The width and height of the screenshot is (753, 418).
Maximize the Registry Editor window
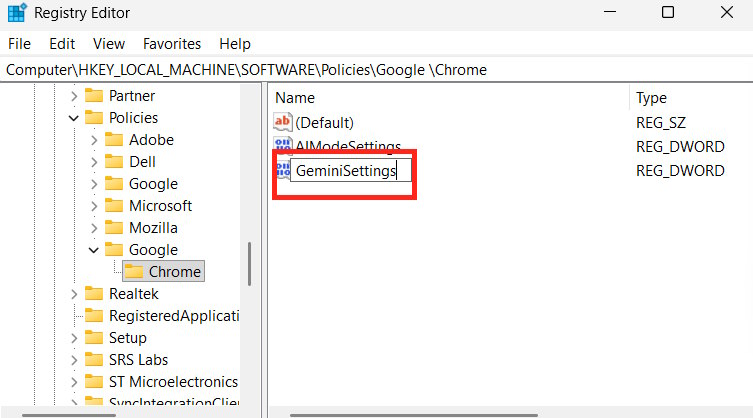[668, 12]
